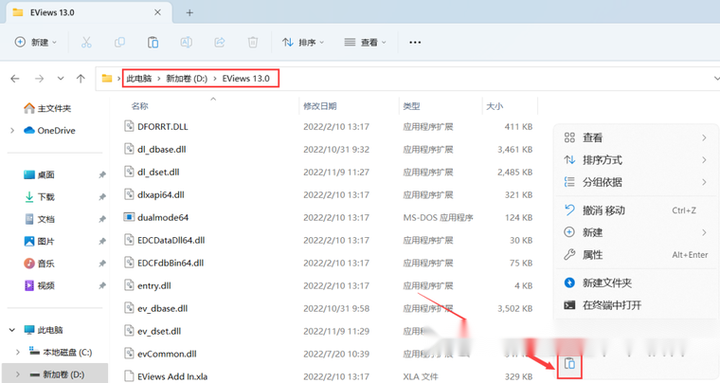Screen dimensions: 720x383
Task: Sort by the 名称 column header
Action: [140, 106]
